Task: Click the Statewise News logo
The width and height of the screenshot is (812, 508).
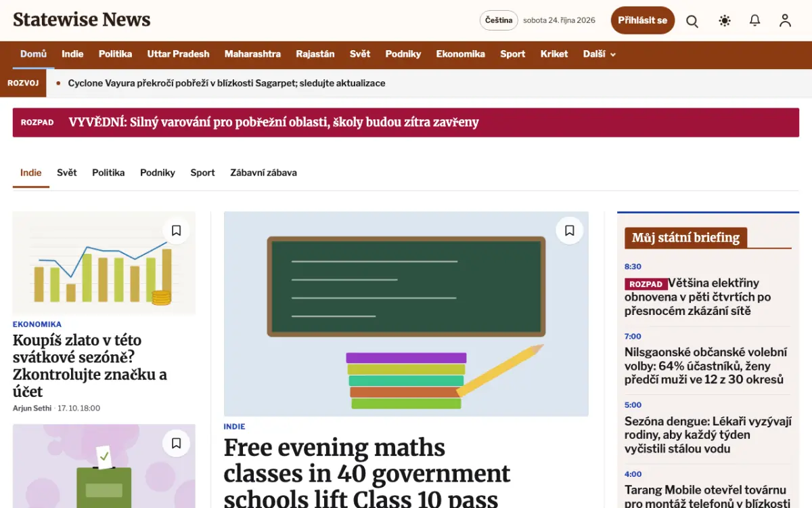Action: (82, 20)
